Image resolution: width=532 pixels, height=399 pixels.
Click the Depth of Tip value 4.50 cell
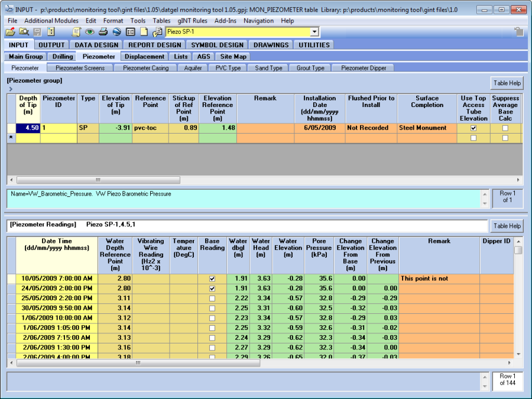point(28,128)
